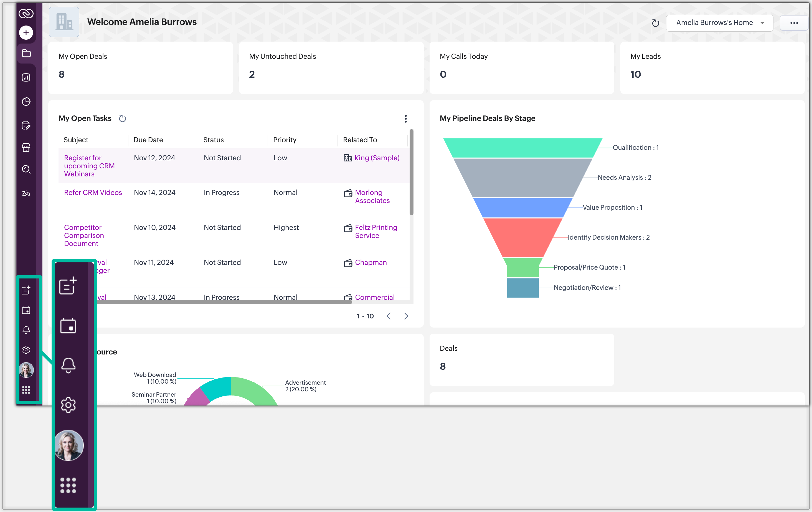812x512 pixels.
Task: Click the company building logo beside Welcome
Action: [x=64, y=22]
